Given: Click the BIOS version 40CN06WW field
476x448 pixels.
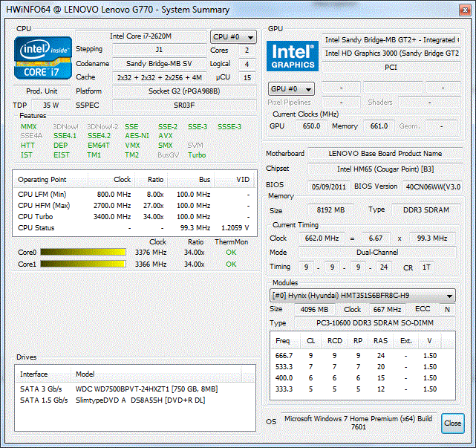Looking at the screenshot, I should [433, 186].
